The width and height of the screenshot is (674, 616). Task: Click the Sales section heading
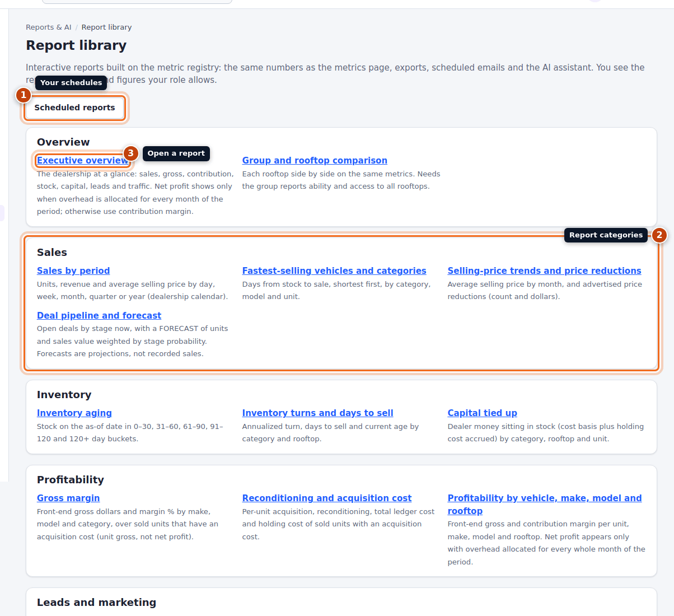pyautogui.click(x=52, y=253)
